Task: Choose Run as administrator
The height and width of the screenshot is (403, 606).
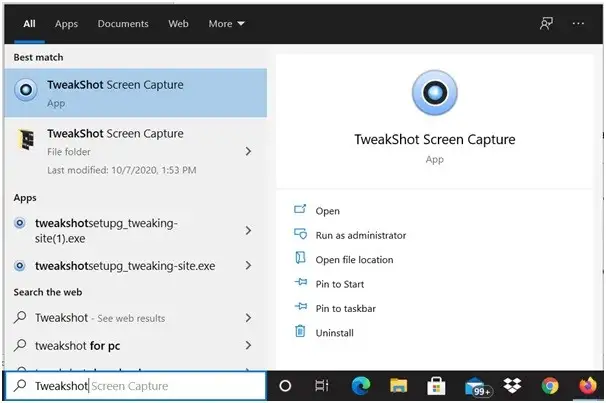Action: pos(361,235)
